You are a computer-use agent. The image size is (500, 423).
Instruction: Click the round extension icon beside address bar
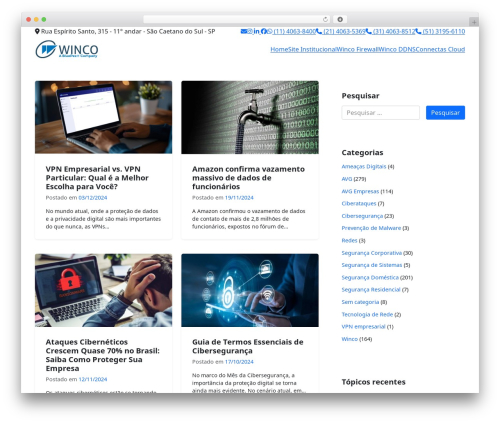pos(340,19)
